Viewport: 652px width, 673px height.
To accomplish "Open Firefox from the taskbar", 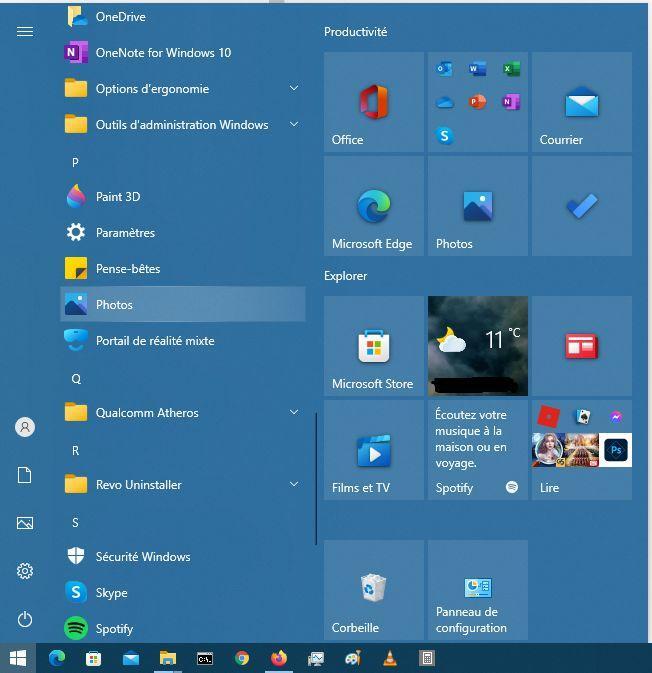I will [279, 658].
